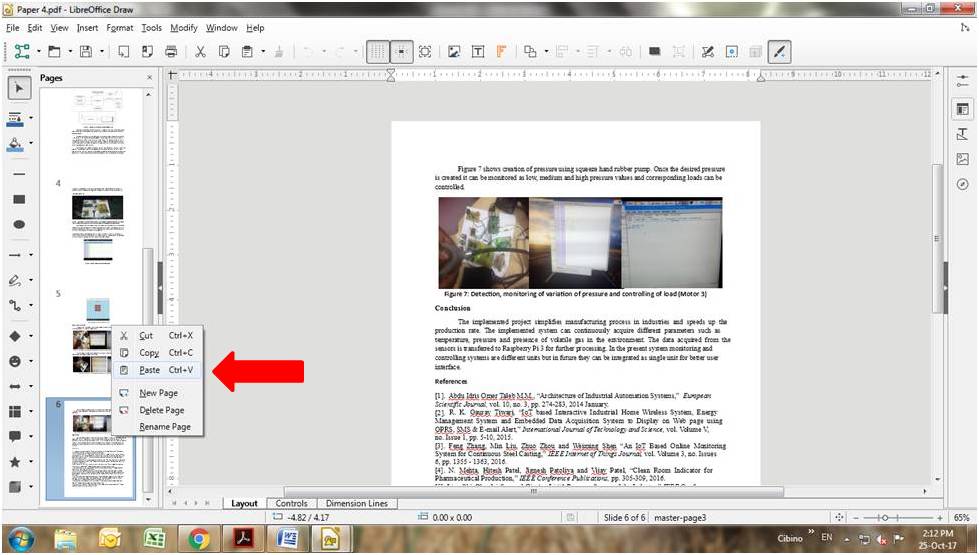Screen dimensions: 979x555
Task: Click the Save toolbar icon
Action: (x=86, y=52)
